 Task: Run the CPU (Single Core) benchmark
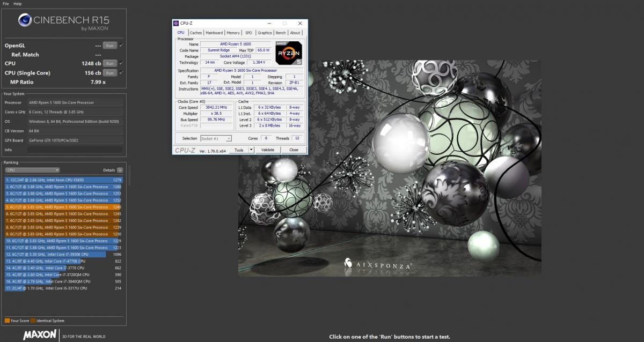[110, 72]
